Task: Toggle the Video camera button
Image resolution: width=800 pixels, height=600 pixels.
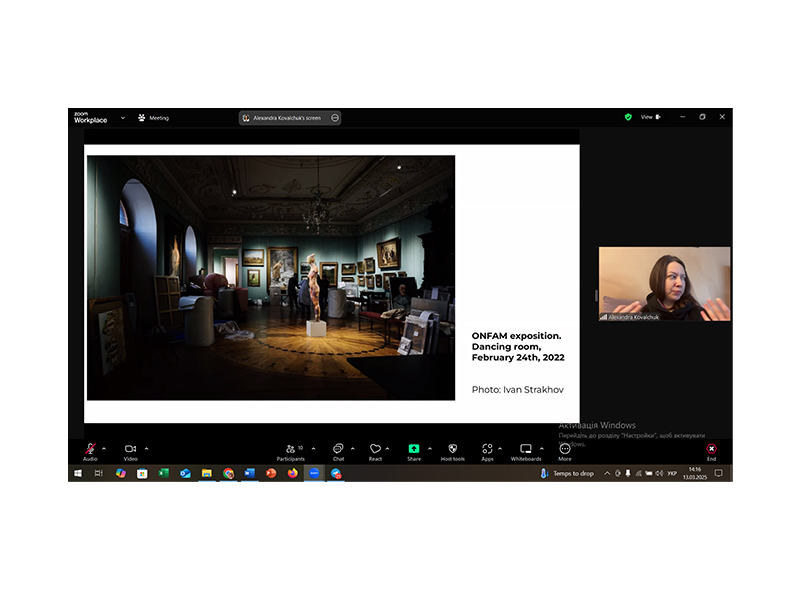Action: tap(130, 449)
